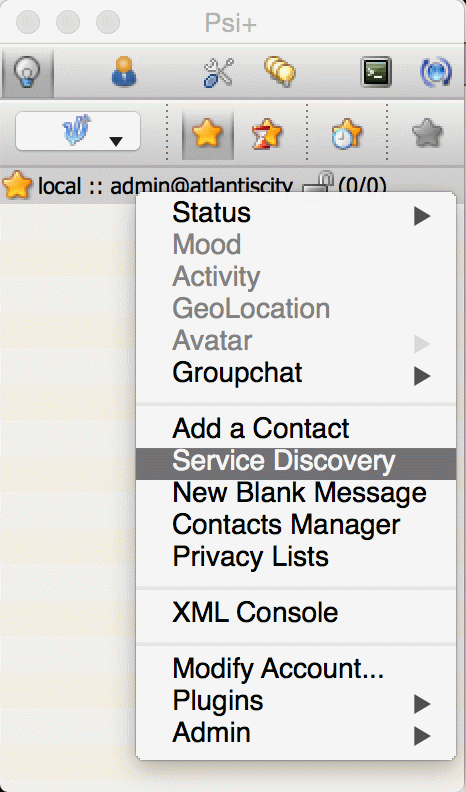Open the wrench and screwdriver options icon
466x792 pixels.
click(218, 72)
